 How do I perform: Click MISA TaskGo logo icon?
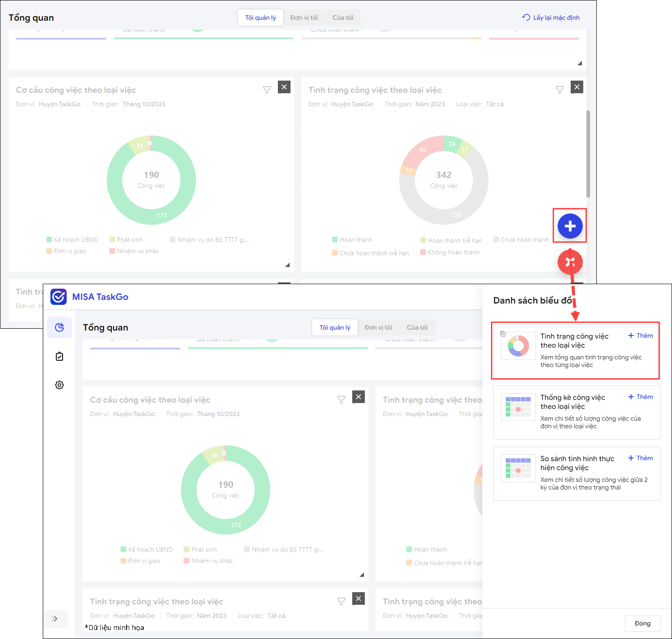pyautogui.click(x=59, y=297)
